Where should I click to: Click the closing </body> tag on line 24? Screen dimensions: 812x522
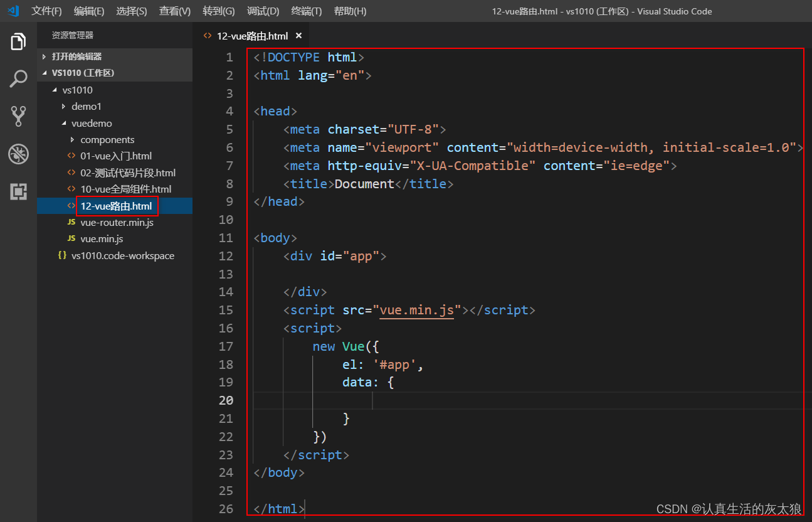click(279, 472)
